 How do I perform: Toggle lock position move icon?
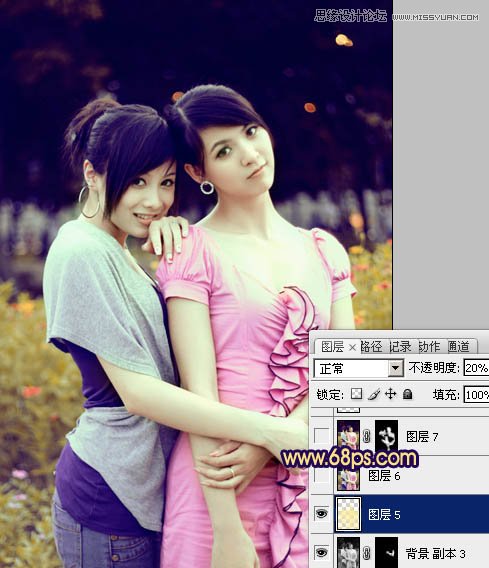390,394
